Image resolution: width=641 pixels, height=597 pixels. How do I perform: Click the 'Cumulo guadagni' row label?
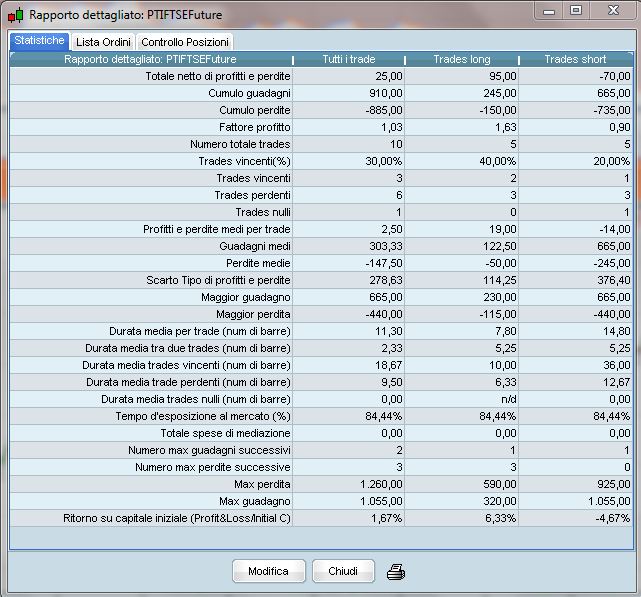click(249, 93)
